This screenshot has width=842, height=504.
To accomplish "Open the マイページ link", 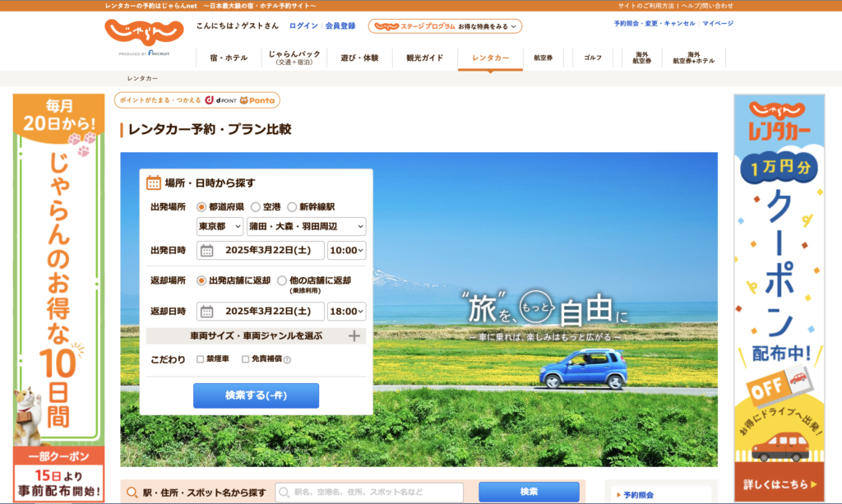I will point(718,24).
